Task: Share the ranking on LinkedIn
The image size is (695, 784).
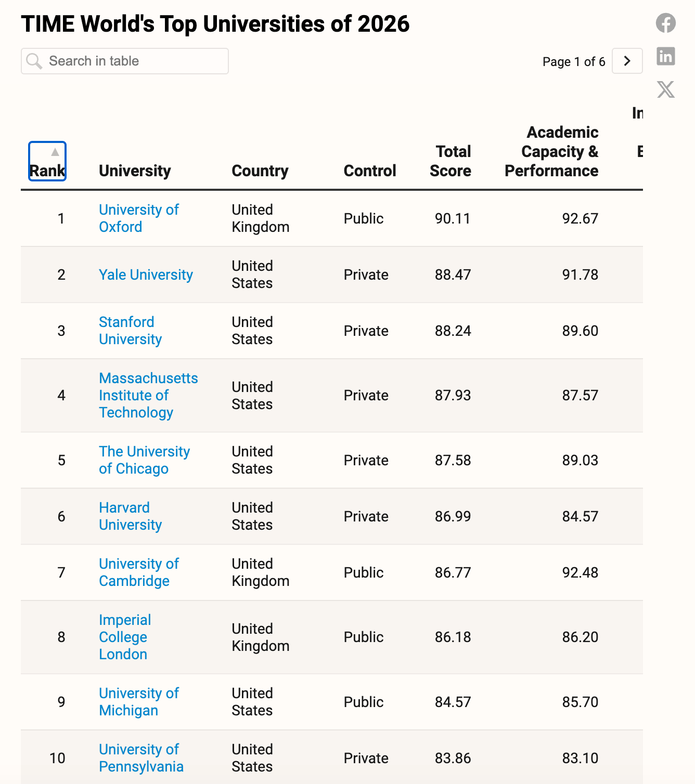Action: point(665,56)
